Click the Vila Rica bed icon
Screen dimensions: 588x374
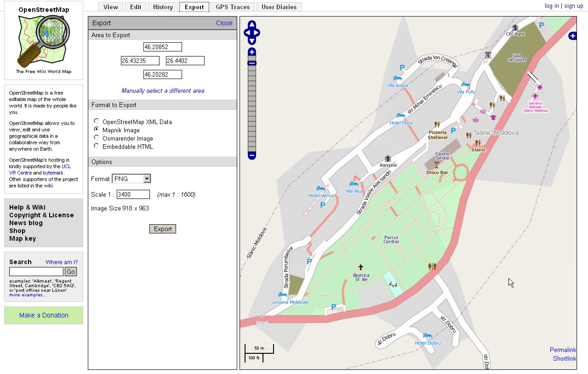click(x=354, y=185)
